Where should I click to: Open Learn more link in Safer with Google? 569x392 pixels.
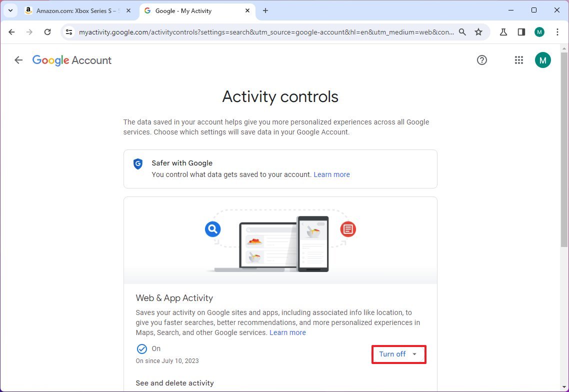(331, 174)
